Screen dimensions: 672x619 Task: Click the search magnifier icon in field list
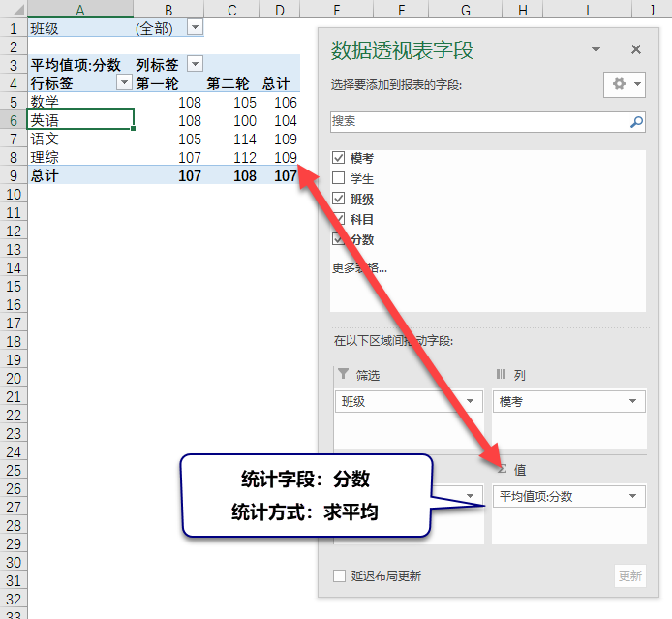(636, 122)
